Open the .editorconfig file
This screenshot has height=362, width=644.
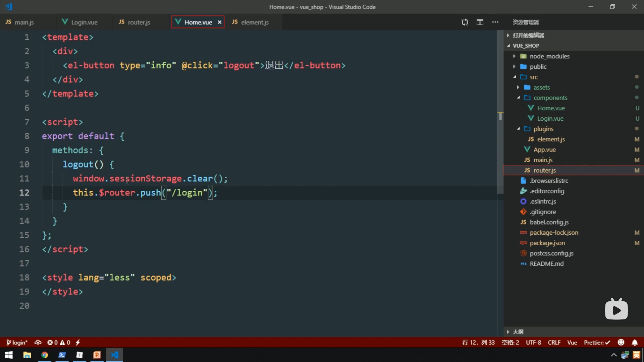coord(574,191)
